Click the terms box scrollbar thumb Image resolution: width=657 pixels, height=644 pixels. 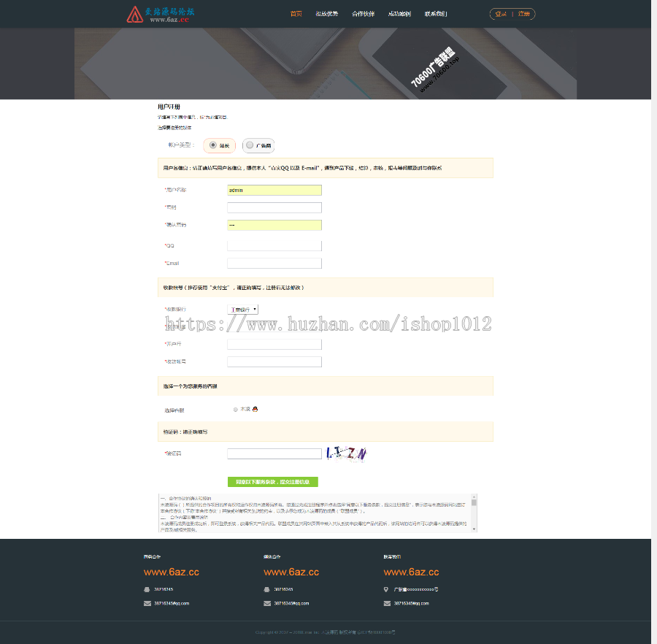pyautogui.click(x=474, y=502)
